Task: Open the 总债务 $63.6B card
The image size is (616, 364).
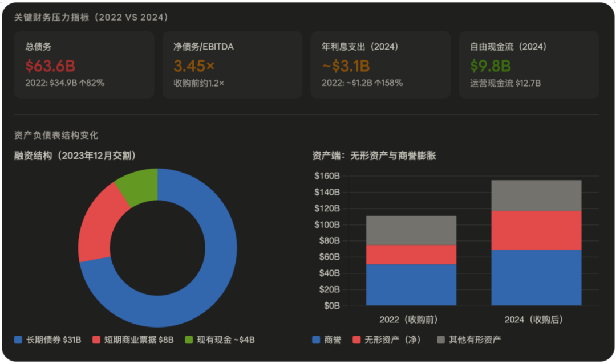Action: 84,64
